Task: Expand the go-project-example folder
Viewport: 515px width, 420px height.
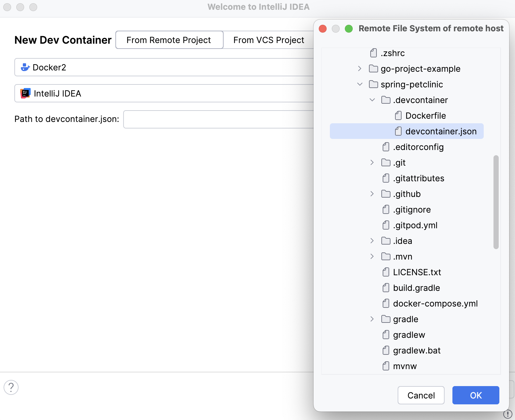Action: [x=360, y=69]
